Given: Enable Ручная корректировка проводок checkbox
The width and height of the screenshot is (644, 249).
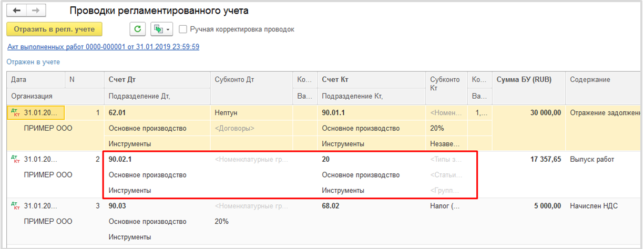Looking at the screenshot, I should (x=183, y=29).
